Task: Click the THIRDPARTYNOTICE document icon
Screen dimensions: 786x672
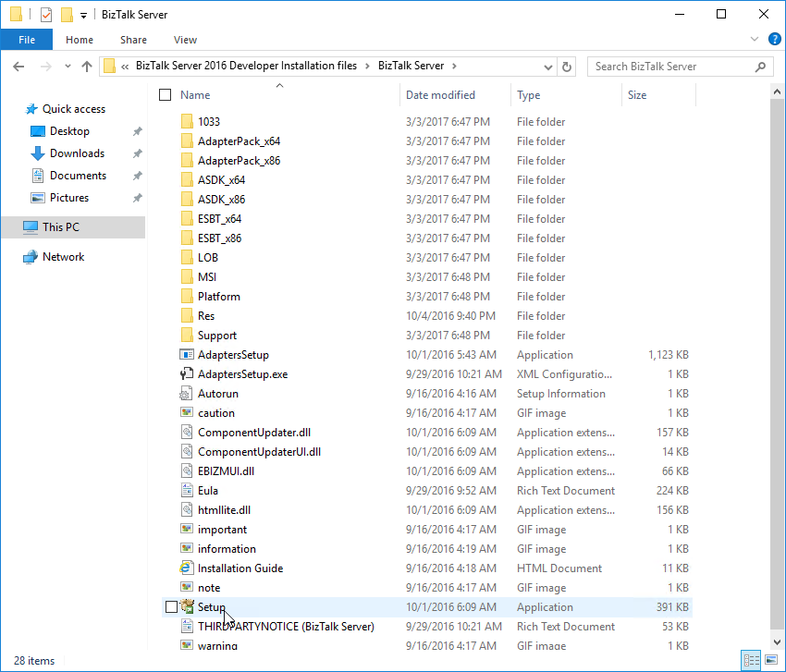Action: pos(187,627)
